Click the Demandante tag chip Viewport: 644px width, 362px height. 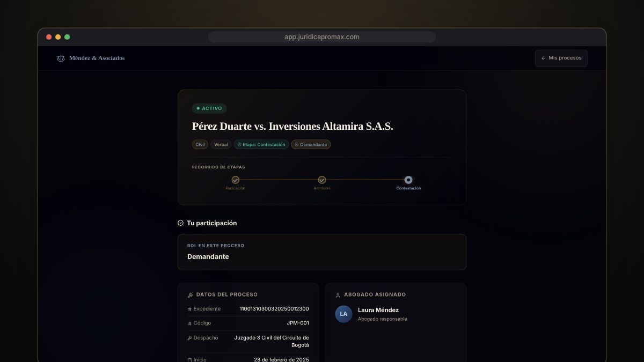click(x=311, y=144)
